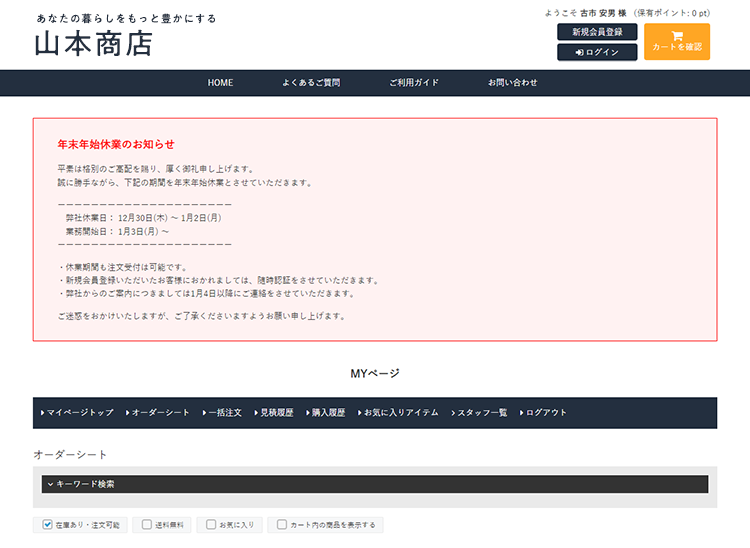750x548 pixels.
Task: Go to 一括注文 page
Action: [x=221, y=412]
